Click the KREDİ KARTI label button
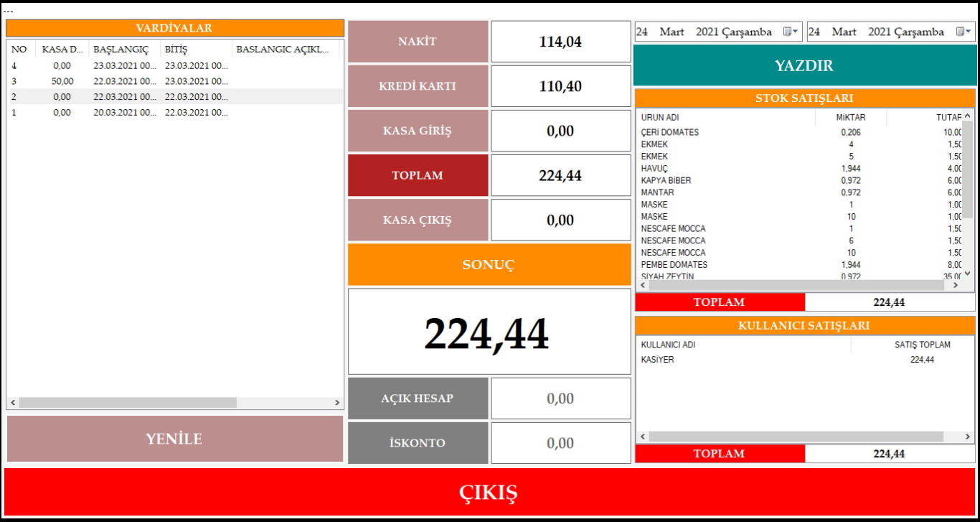Image resolution: width=980 pixels, height=522 pixels. pyautogui.click(x=418, y=86)
